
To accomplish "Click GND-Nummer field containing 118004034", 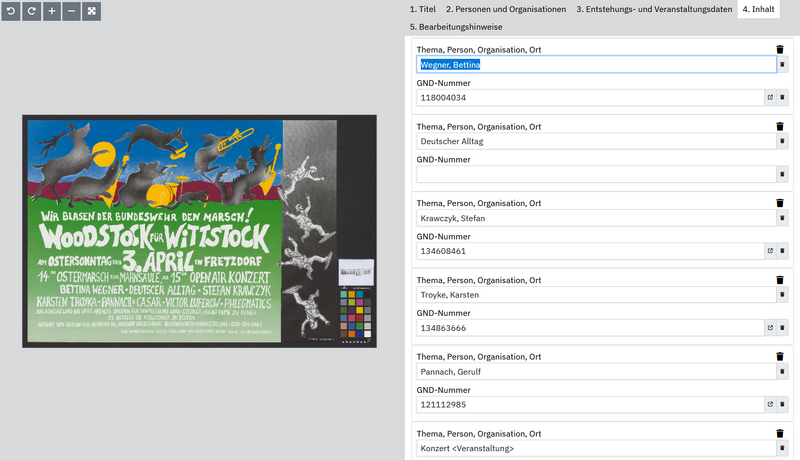I will [x=590, y=97].
